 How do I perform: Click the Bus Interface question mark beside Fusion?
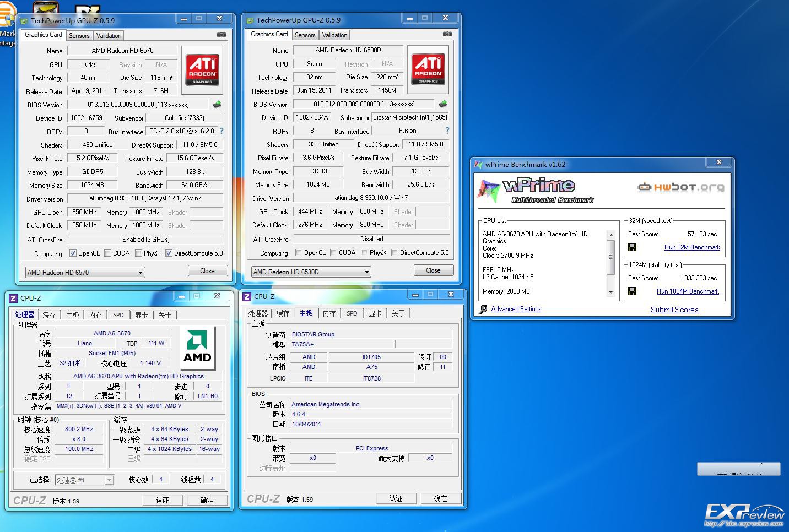tap(447, 131)
